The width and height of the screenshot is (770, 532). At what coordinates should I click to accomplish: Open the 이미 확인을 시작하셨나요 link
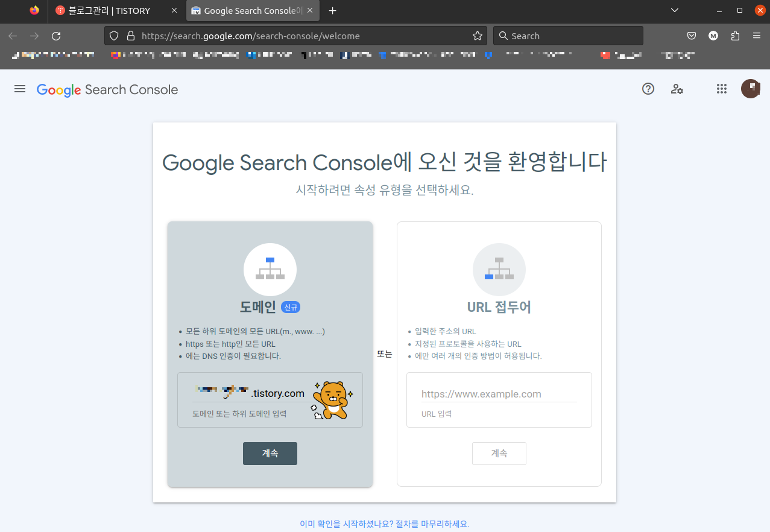pos(385,524)
